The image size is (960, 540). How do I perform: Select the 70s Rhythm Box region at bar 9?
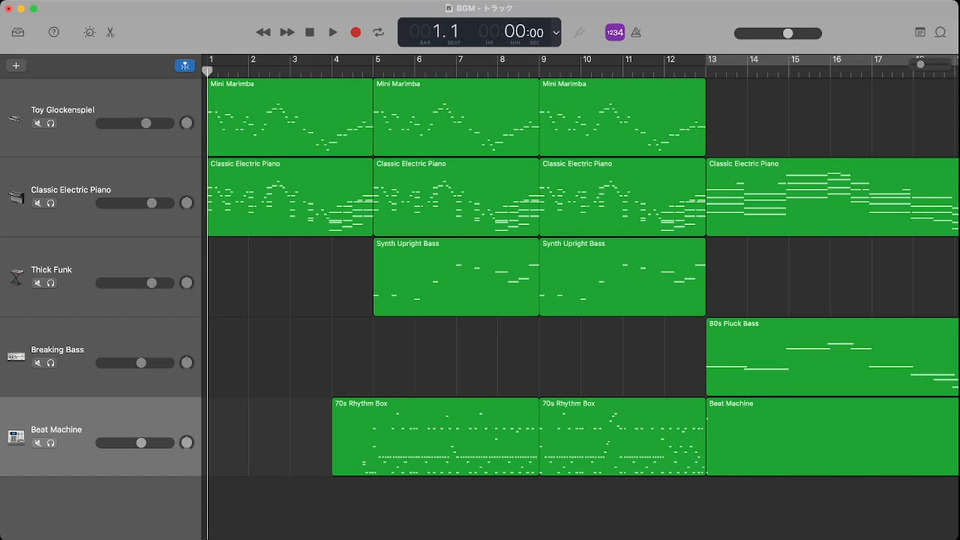click(x=623, y=437)
